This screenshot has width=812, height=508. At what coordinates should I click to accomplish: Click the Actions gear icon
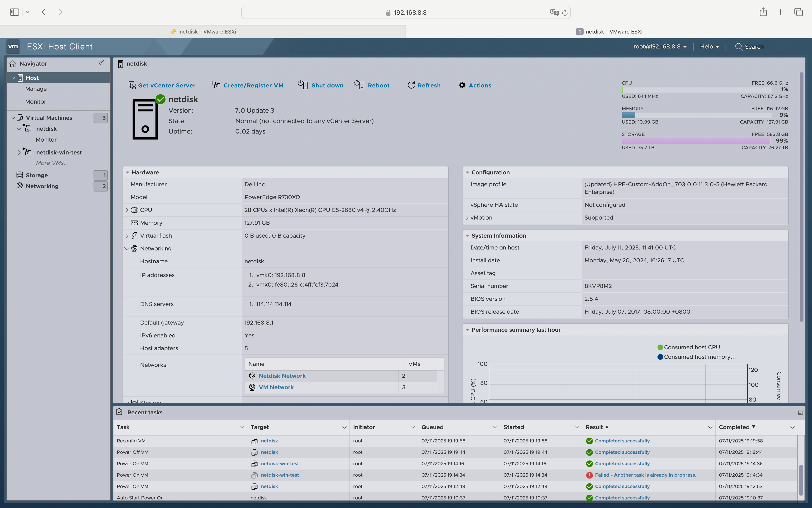462,85
